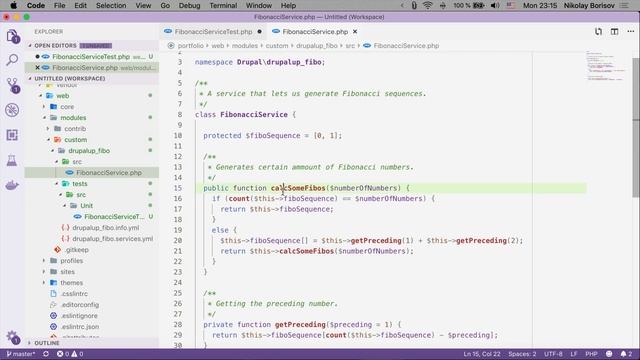Screen dimensions: 640x360
Task: Change end of line sequence LF
Action: (x=573, y=354)
